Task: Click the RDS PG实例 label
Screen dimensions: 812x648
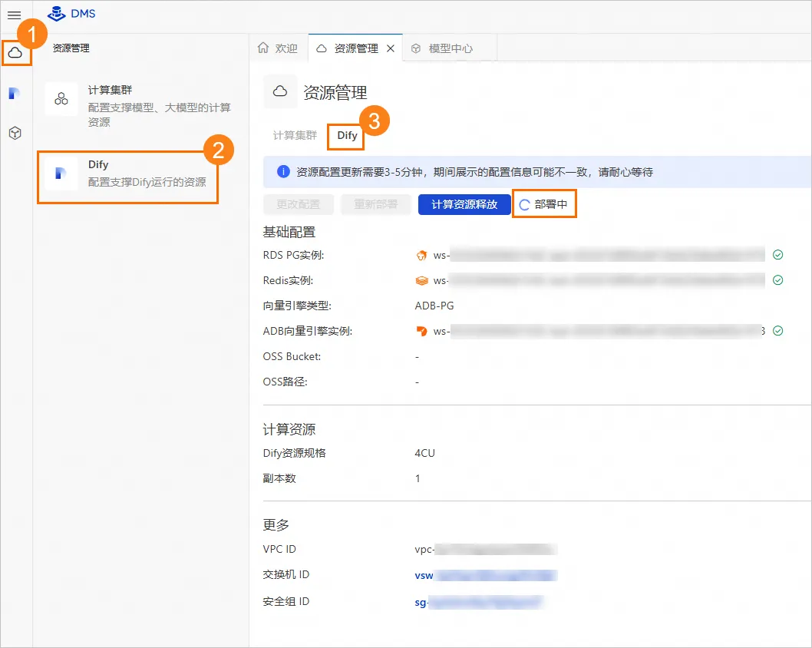Action: 294,255
